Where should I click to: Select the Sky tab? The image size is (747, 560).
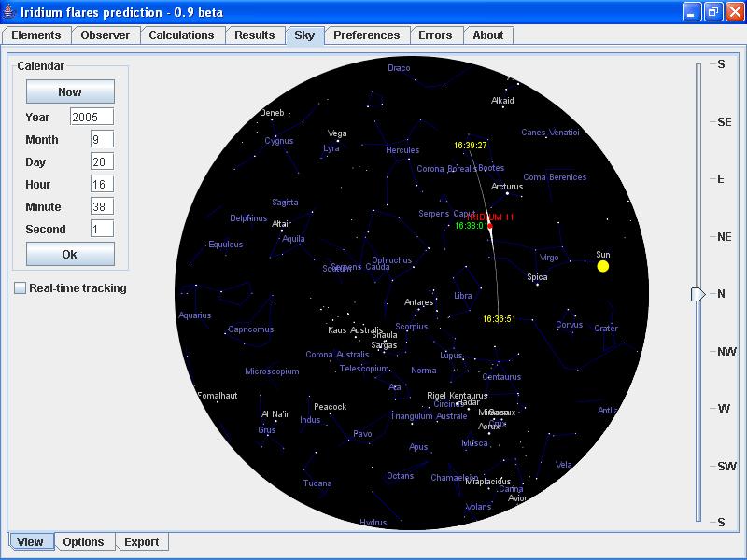click(x=304, y=35)
